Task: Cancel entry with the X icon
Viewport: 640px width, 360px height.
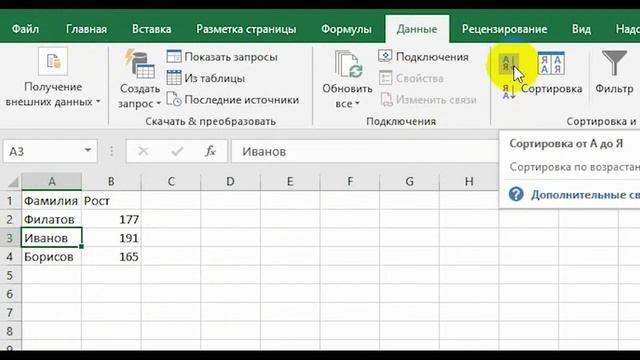Action: (143, 151)
